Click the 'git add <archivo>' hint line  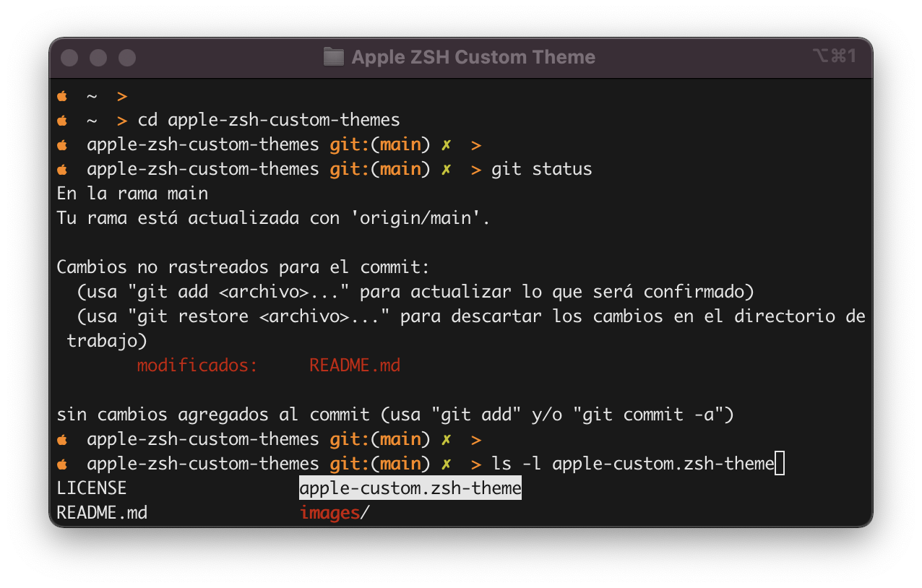click(x=415, y=292)
